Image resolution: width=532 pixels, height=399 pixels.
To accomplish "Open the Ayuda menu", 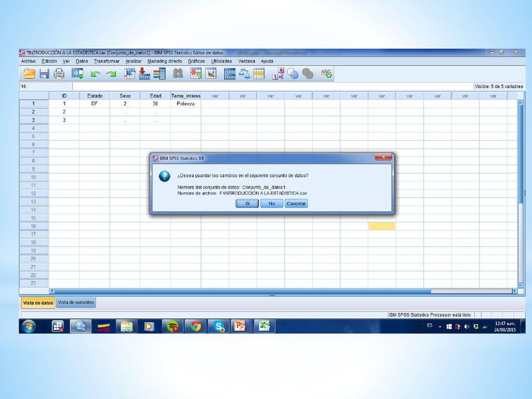I will tap(267, 61).
